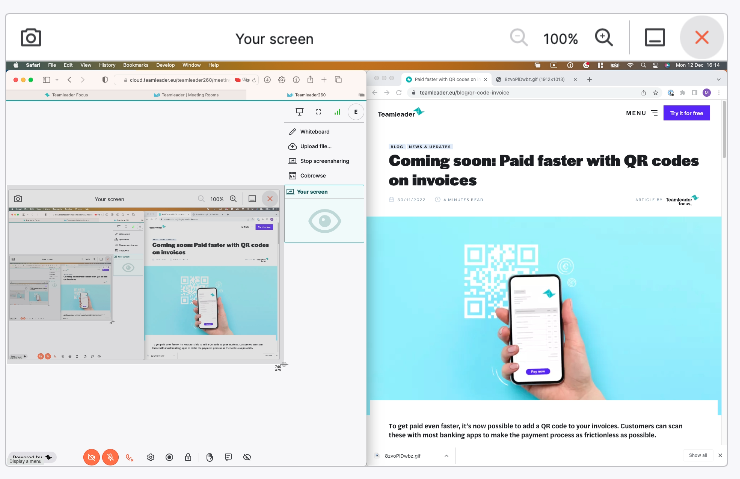Zoom out with the minus magnifier

(x=519, y=37)
